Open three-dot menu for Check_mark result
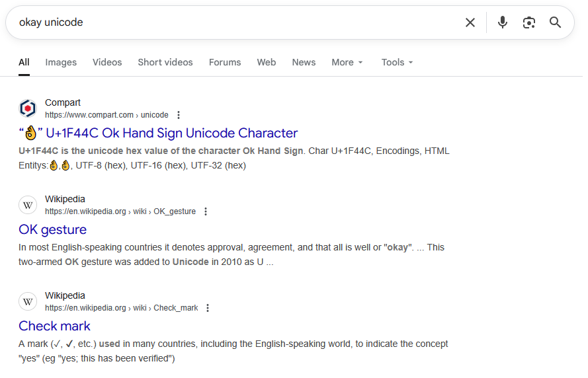The width and height of the screenshot is (588, 378). coord(208,308)
